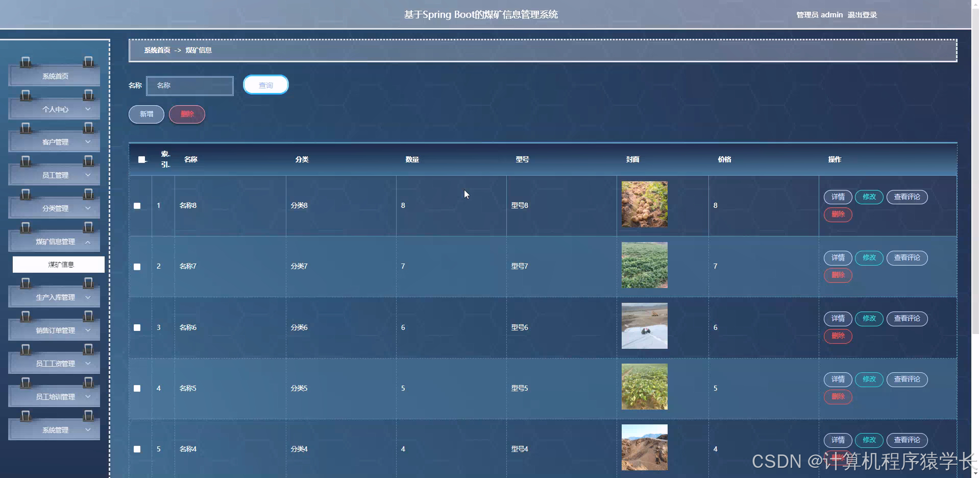Open the 销售订单管理 sidebar menu
The height and width of the screenshot is (478, 980).
[x=55, y=330]
